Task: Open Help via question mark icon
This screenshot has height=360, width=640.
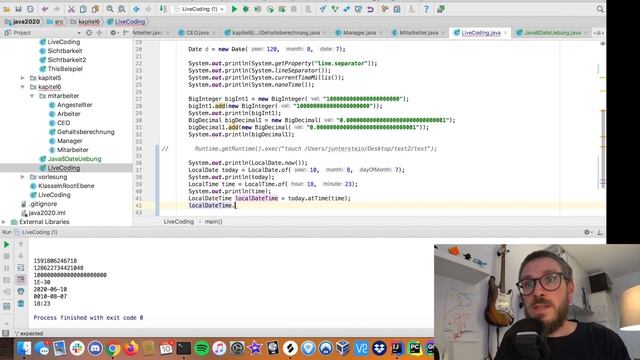Action: [426, 9]
